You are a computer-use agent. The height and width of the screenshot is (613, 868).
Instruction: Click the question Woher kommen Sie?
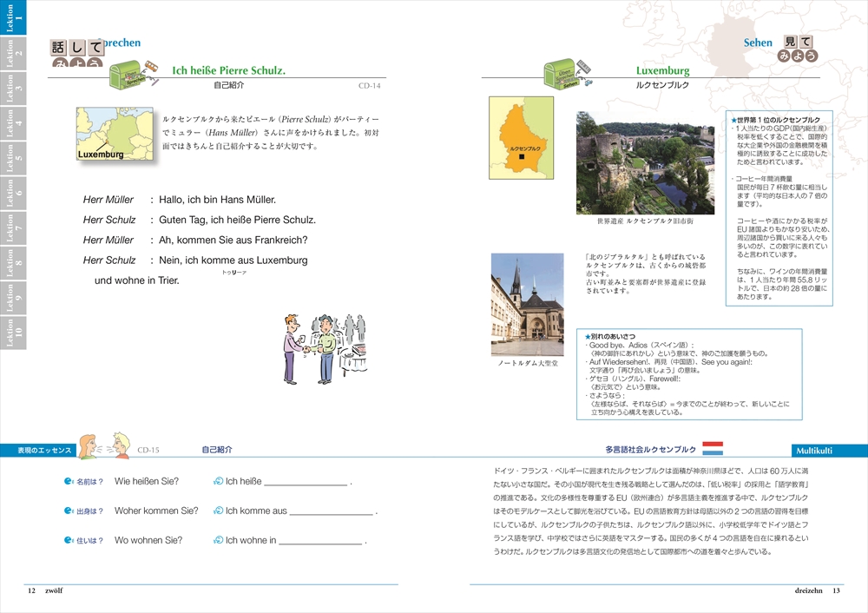tap(156, 511)
